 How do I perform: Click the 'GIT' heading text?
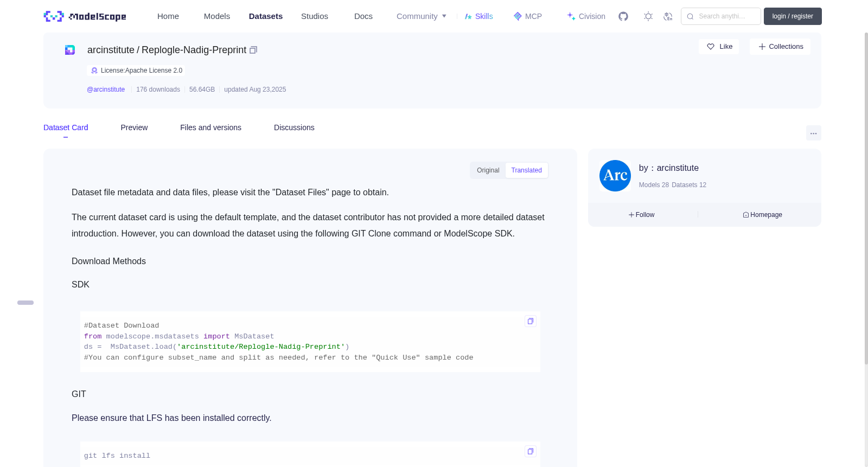(79, 394)
